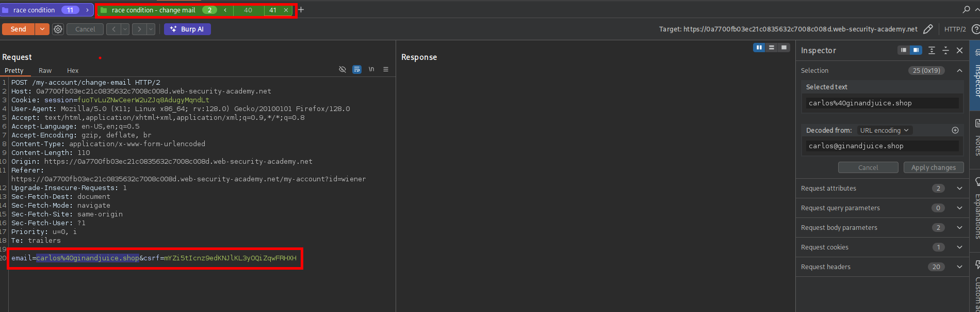The height and width of the screenshot is (312, 980).
Task: Open the URL encoding dropdown
Action: [x=884, y=130]
